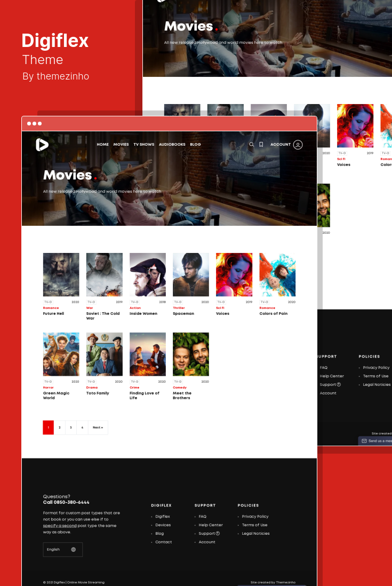Open the AUDIOBOOKS menu item
The image size is (392, 586).
pos(172,144)
